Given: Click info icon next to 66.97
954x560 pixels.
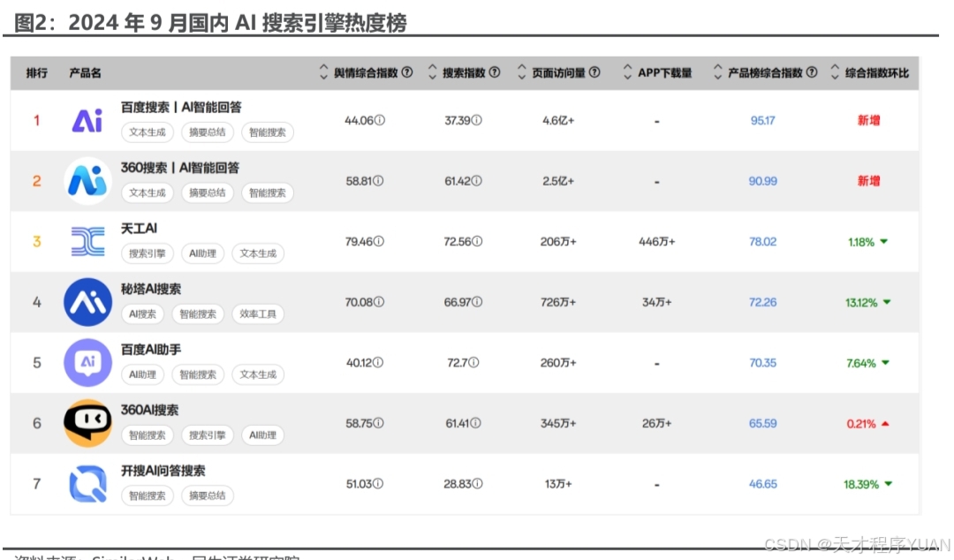Looking at the screenshot, I should [478, 302].
